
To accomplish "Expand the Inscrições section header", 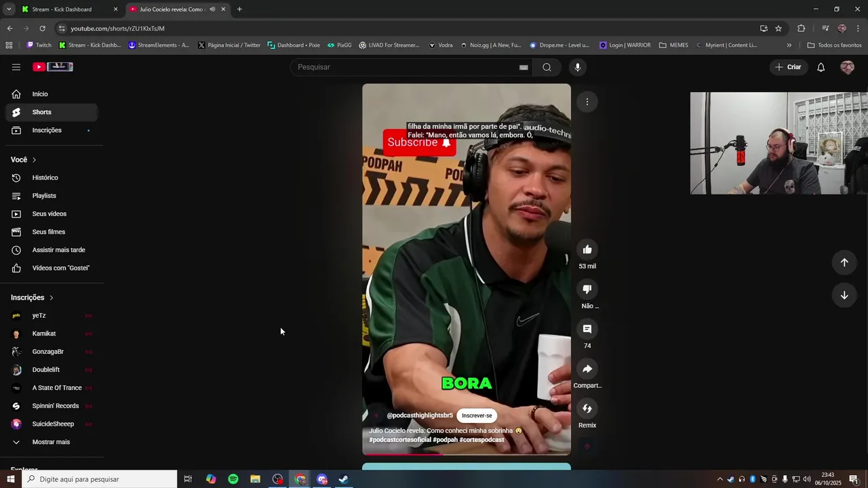I will (32, 298).
